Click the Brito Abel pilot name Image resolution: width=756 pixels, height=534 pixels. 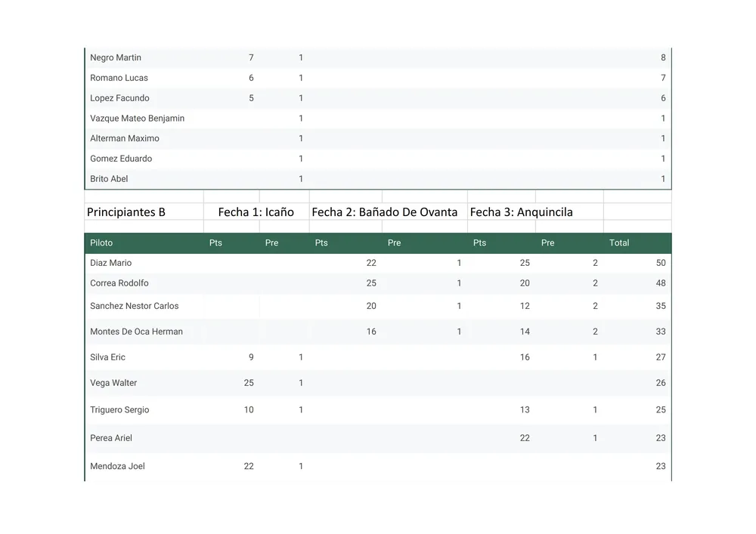109,179
